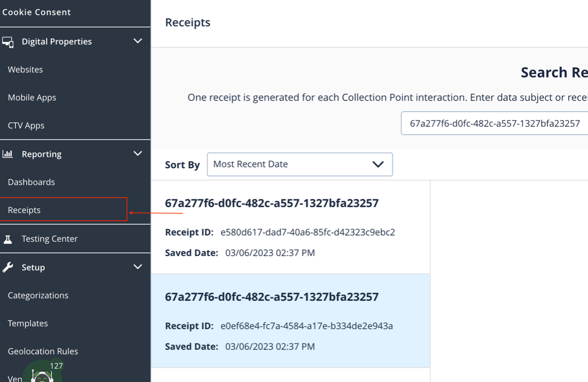Open the Templates page
The image size is (588, 382).
[27, 323]
